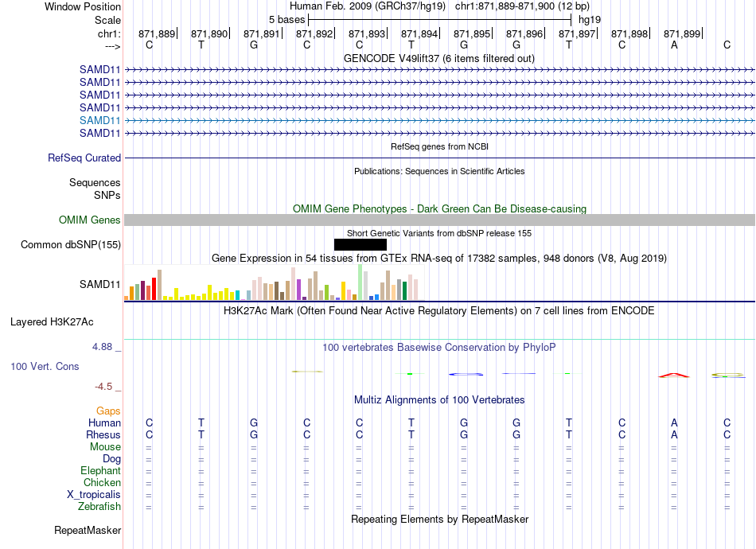Click the 4.88 PhyloP upper scale value

pyautogui.click(x=103, y=347)
